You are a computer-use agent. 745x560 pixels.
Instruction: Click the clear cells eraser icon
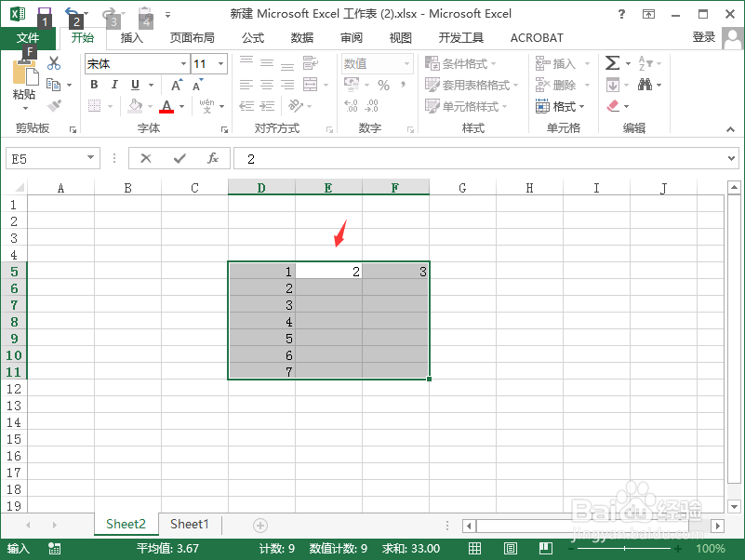[614, 104]
